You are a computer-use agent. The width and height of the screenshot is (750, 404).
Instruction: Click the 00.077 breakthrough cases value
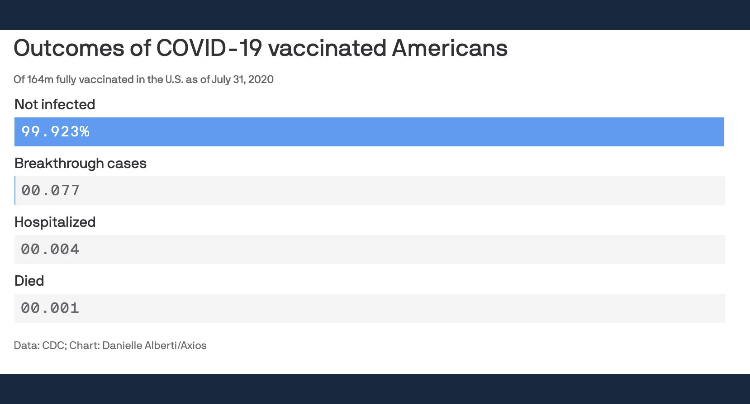[x=50, y=190]
